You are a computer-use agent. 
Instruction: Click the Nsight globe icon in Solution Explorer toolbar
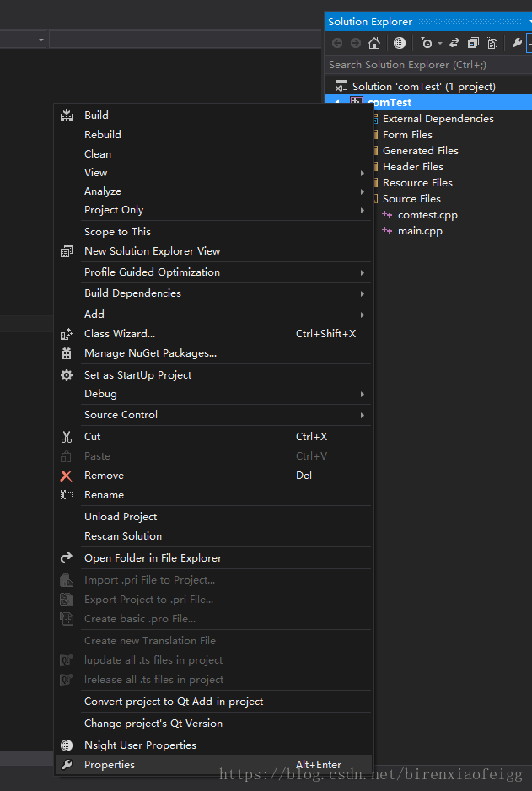pos(400,43)
